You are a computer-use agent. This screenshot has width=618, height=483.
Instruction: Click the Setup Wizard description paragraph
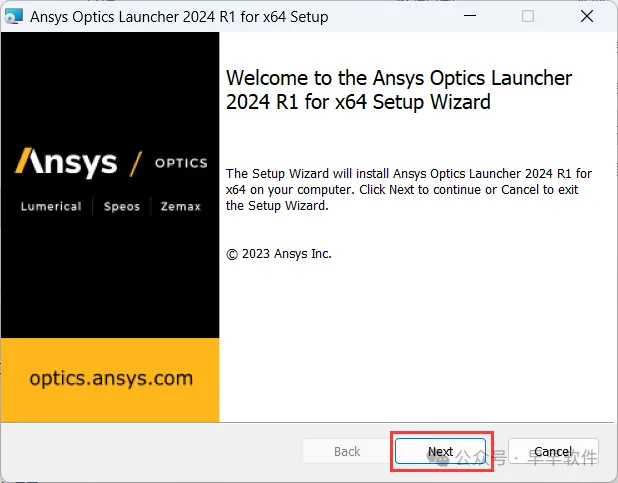[x=409, y=190]
